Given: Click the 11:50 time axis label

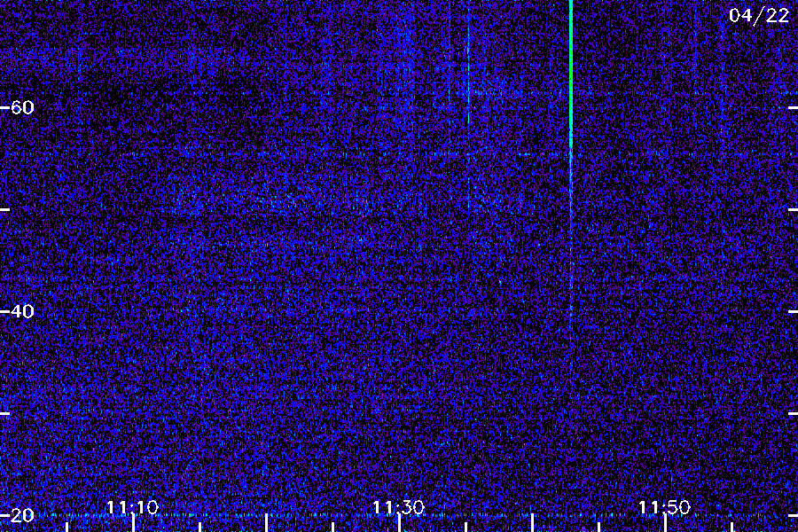Looking at the screenshot, I should (664, 507).
